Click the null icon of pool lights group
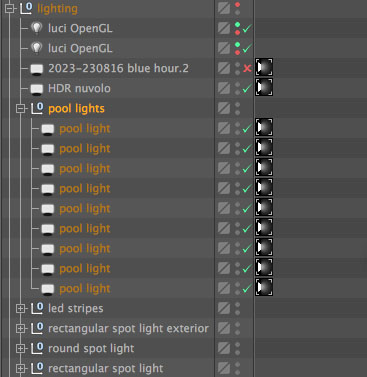The width and height of the screenshot is (367, 377). 37,108
